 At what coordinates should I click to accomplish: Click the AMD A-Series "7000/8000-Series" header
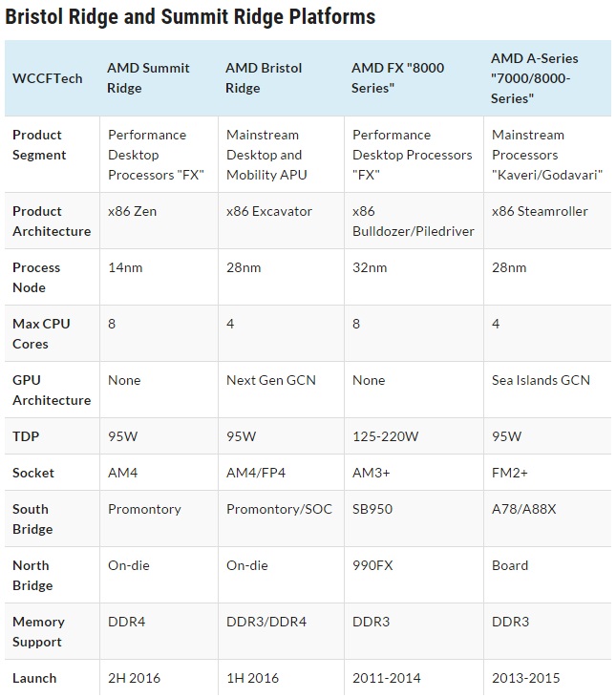coord(534,77)
